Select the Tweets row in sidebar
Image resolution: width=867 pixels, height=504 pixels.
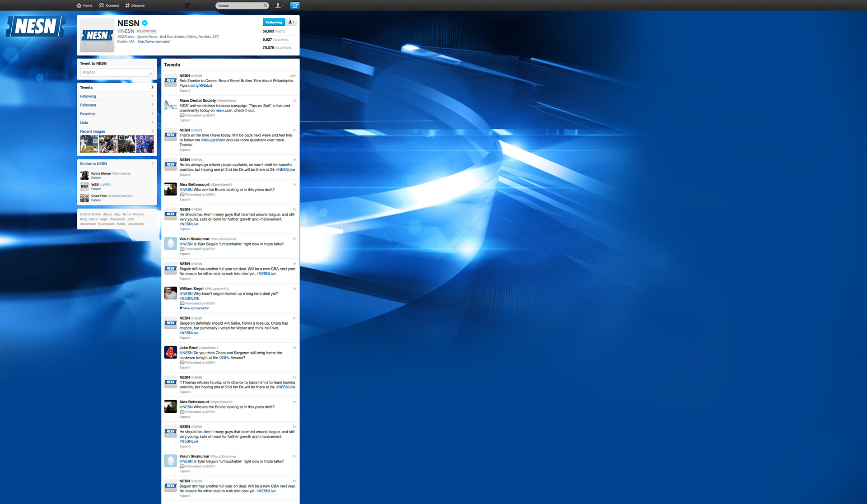coord(117,88)
